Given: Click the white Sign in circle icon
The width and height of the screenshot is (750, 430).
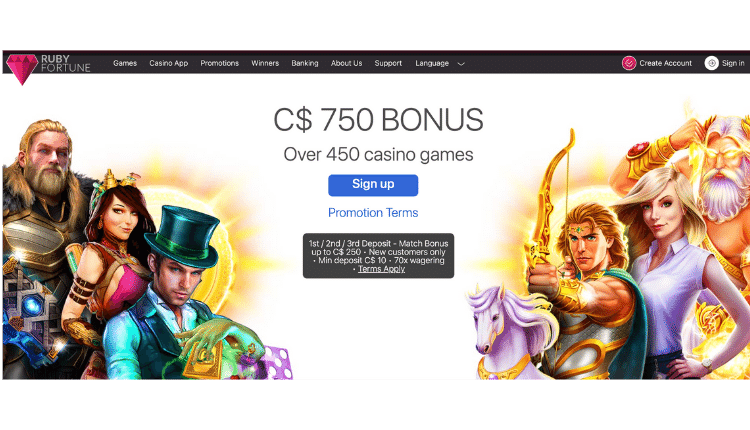Looking at the screenshot, I should coord(711,63).
